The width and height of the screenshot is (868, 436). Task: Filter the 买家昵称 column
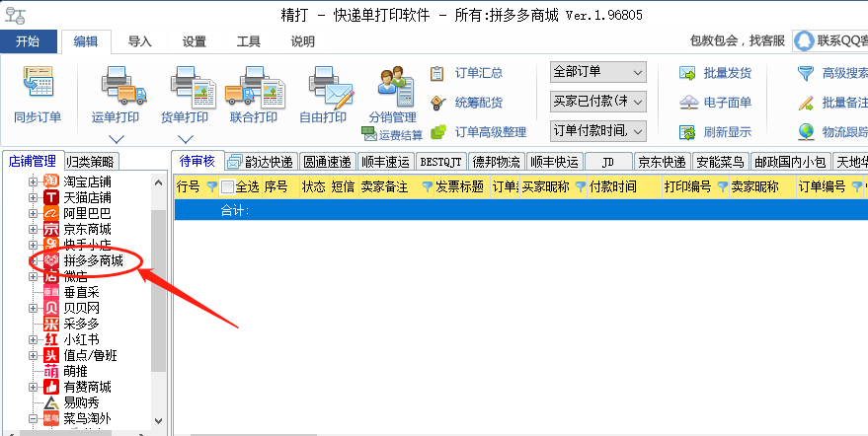[580, 187]
